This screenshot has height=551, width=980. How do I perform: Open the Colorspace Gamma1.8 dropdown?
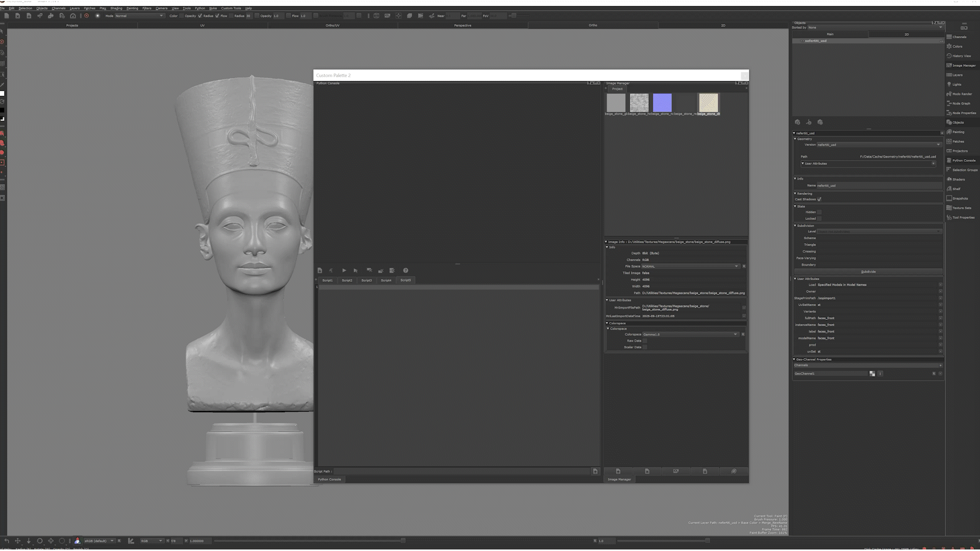tap(690, 335)
